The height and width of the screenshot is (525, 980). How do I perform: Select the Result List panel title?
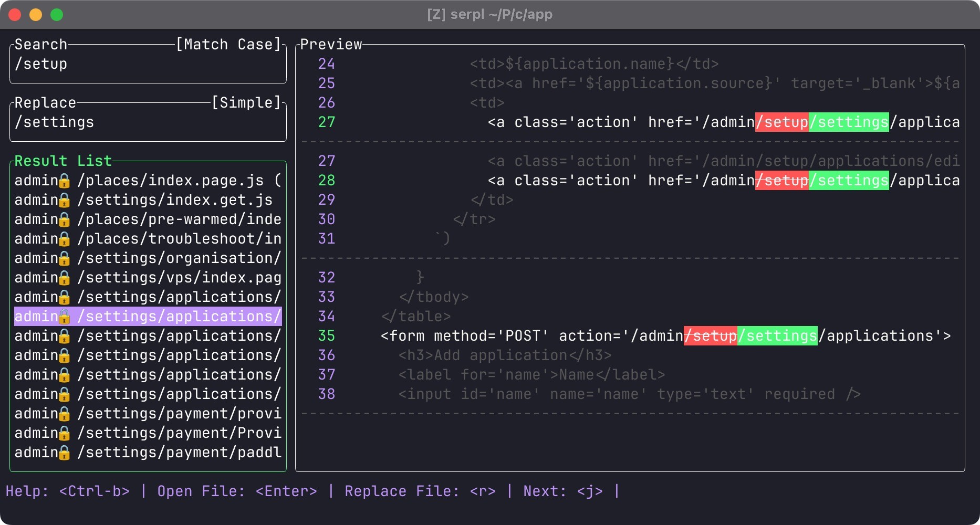[x=63, y=161]
